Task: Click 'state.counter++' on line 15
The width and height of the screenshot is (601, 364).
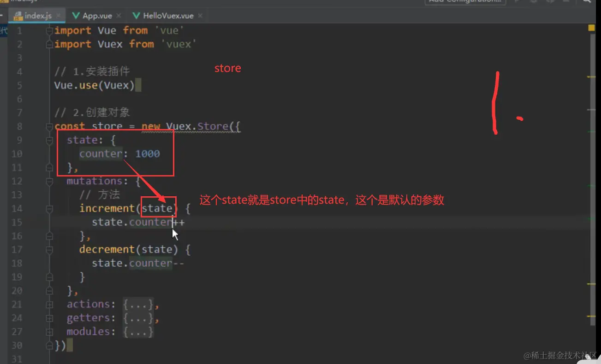Action: [x=138, y=223]
